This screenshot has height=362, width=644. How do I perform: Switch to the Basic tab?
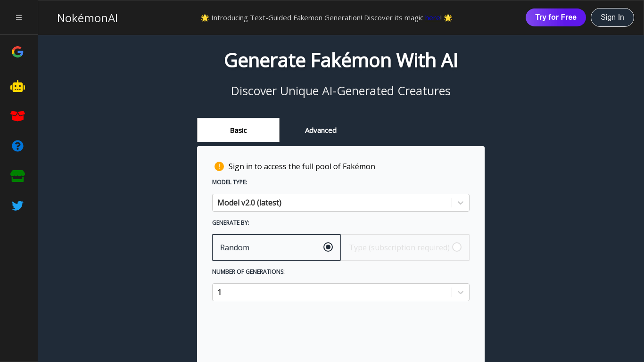coord(238,130)
